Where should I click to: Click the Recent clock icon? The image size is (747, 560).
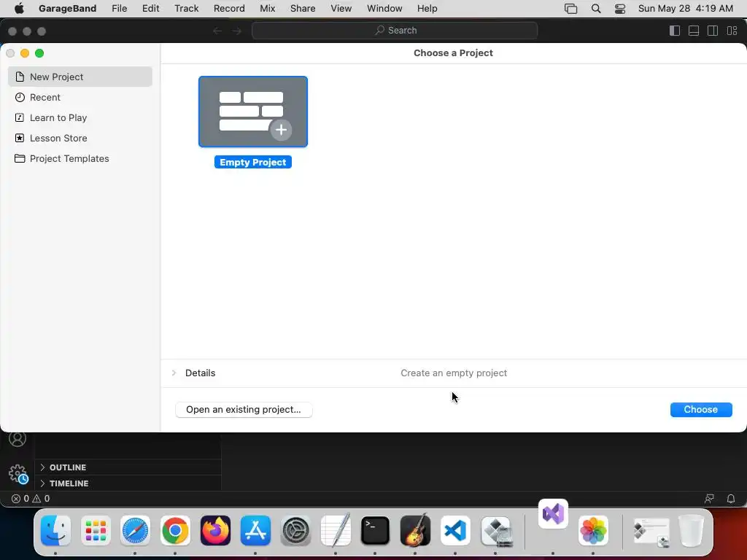20,97
